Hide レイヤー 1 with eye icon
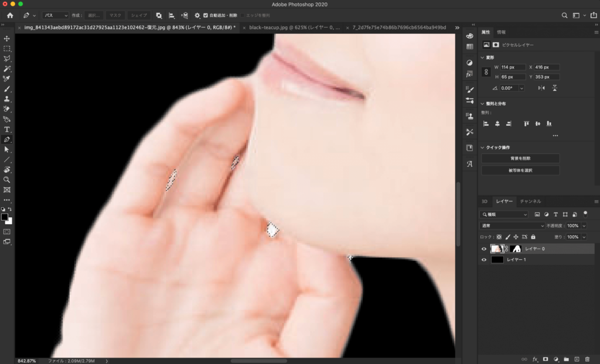This screenshot has width=600, height=364. [484, 260]
